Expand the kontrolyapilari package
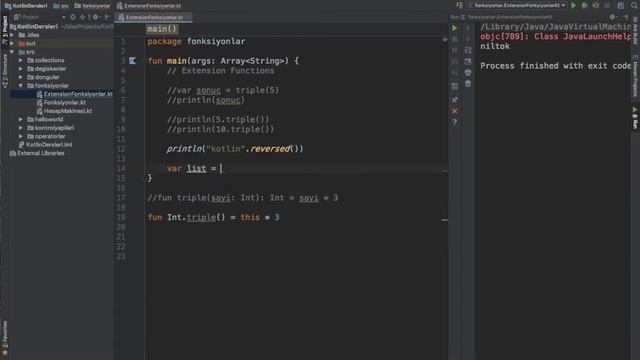This screenshot has height=360, width=640. [x=21, y=128]
